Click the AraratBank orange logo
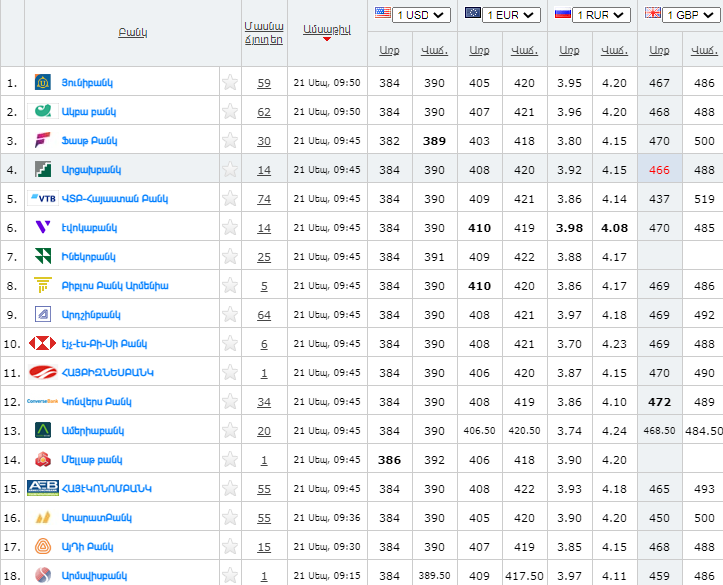This screenshot has height=585, width=723. pyautogui.click(x=43, y=517)
